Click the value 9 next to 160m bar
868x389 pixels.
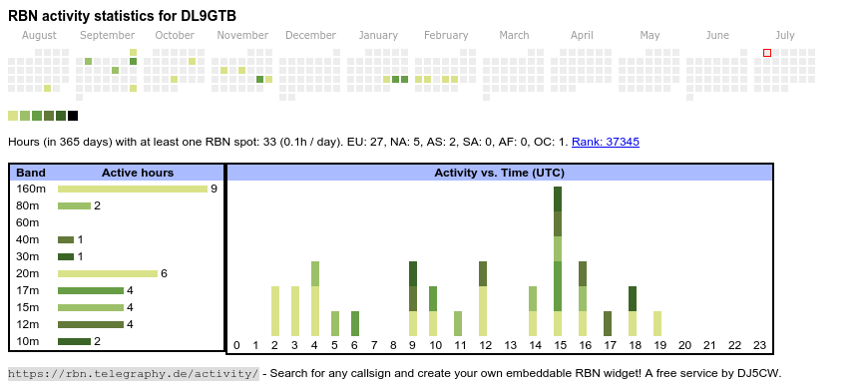(x=214, y=190)
